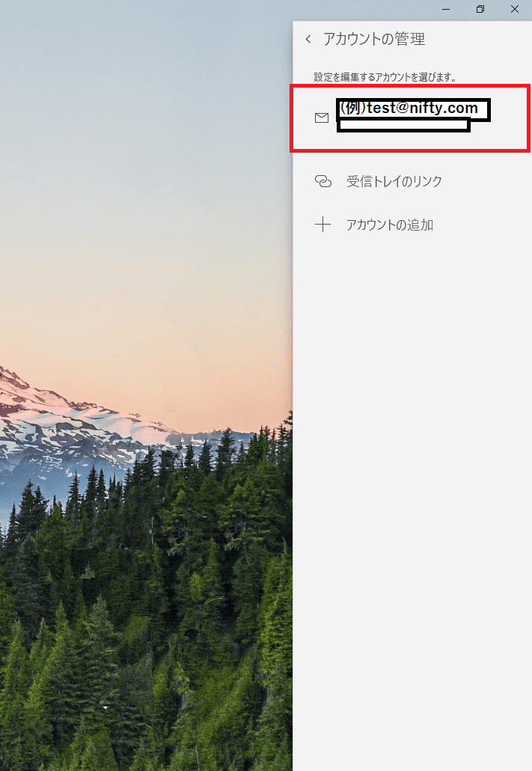The image size is (532, 771).
Task: Click the (例) prefix of the account name
Action: [x=352, y=108]
